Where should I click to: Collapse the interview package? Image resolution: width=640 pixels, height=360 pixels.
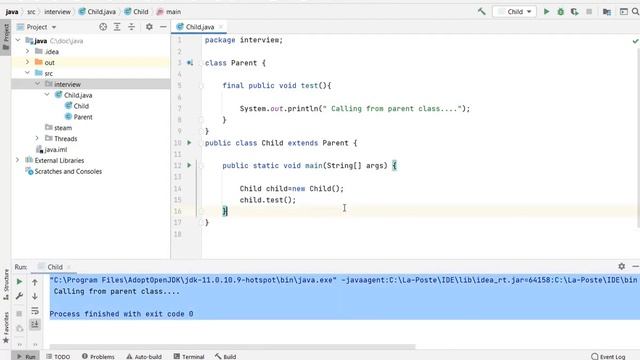(38, 84)
